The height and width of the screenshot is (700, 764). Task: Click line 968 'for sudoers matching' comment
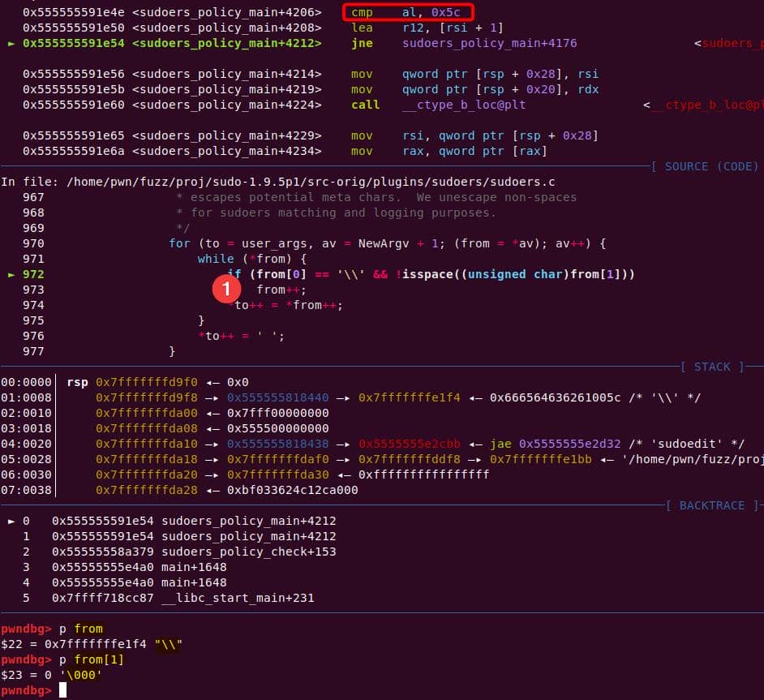click(336, 213)
